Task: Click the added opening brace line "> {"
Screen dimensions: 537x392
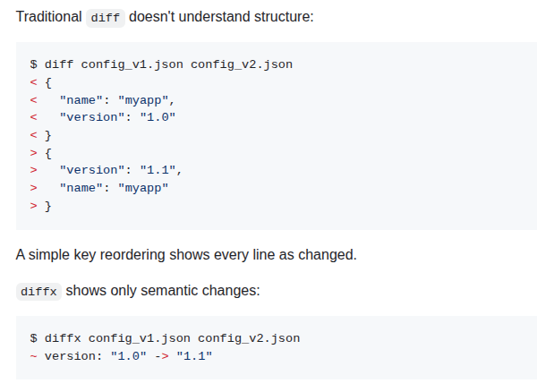Action: tap(41, 152)
